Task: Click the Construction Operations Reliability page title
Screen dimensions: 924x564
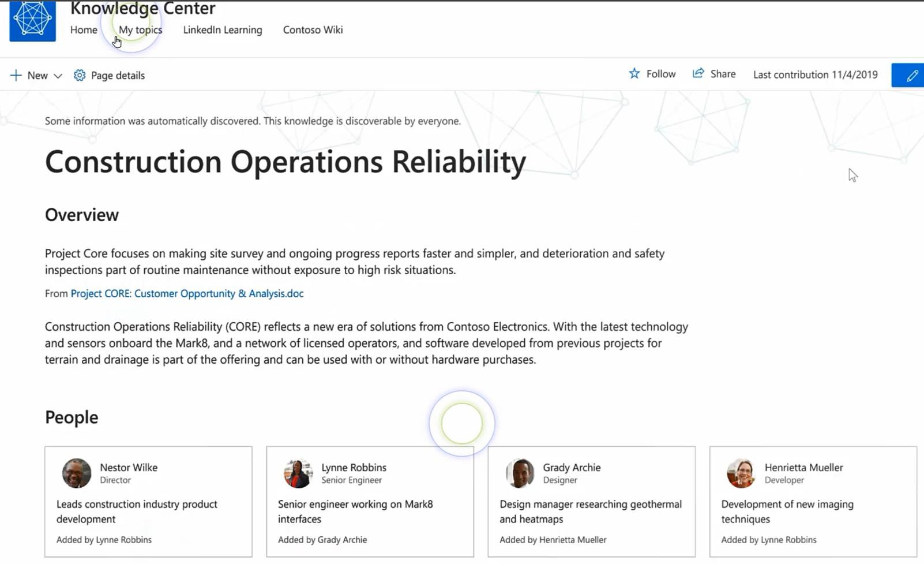Action: (286, 162)
